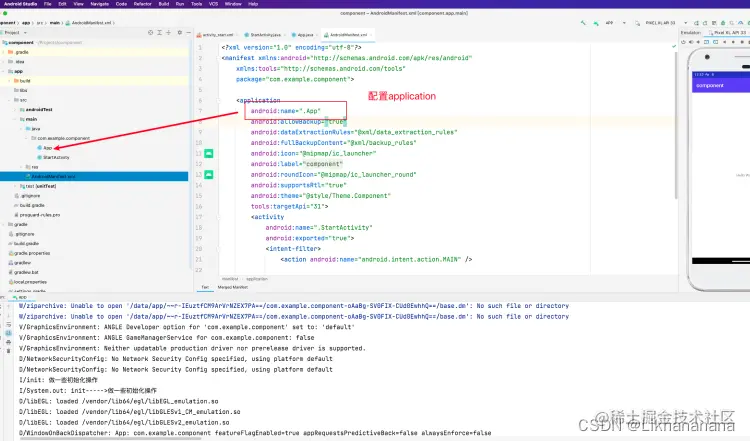
Task: Open the Window menu
Action: tap(233, 4)
